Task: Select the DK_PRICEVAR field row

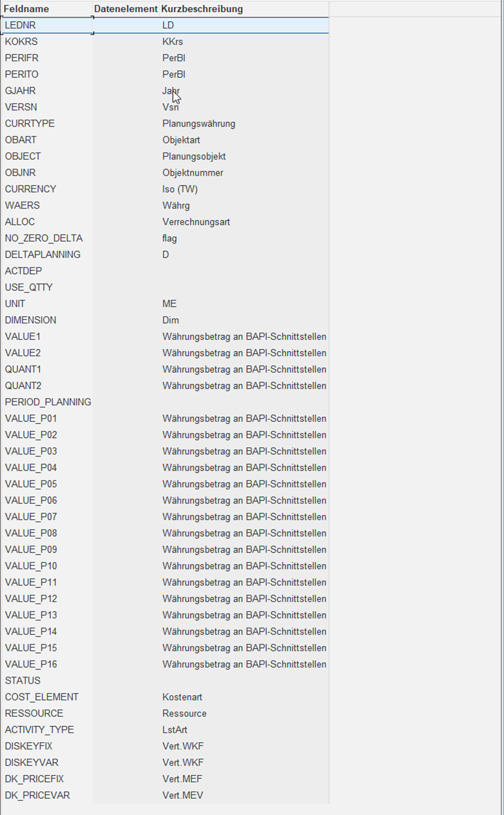Action: [165, 795]
